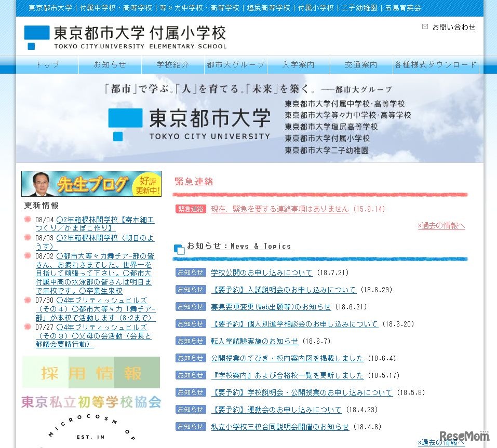Go to 二子幼稚園 in top bar
Image resolution: width=497 pixels, height=448 pixels.
359,8
